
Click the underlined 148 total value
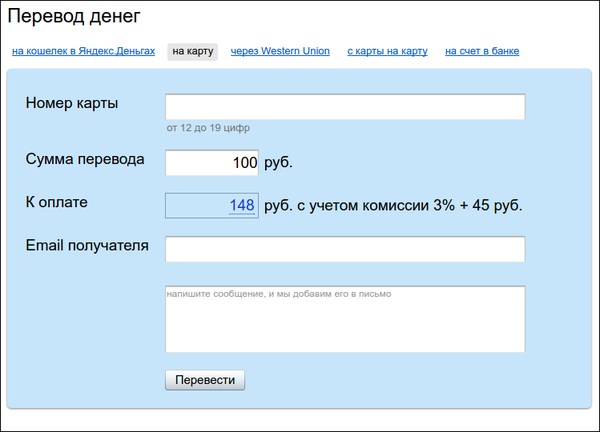click(x=241, y=205)
